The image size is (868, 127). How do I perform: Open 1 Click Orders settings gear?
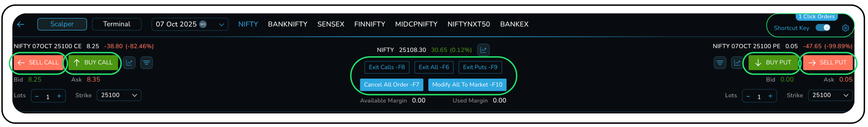click(845, 28)
